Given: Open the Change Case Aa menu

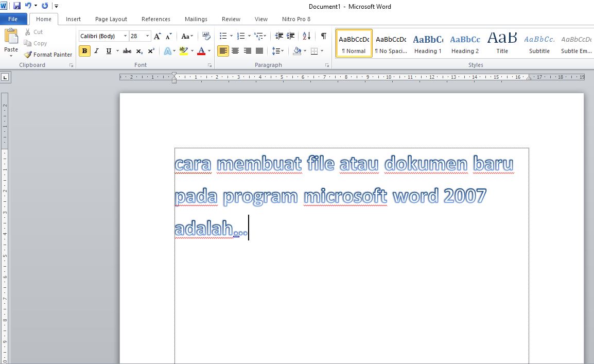Looking at the screenshot, I should pos(187,36).
